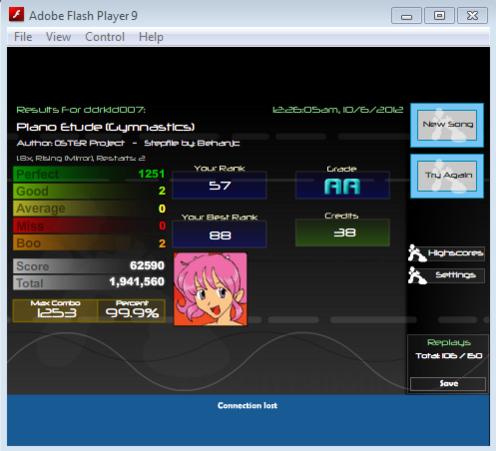Open the Settings button
The height and width of the screenshot is (451, 496).
[456, 275]
